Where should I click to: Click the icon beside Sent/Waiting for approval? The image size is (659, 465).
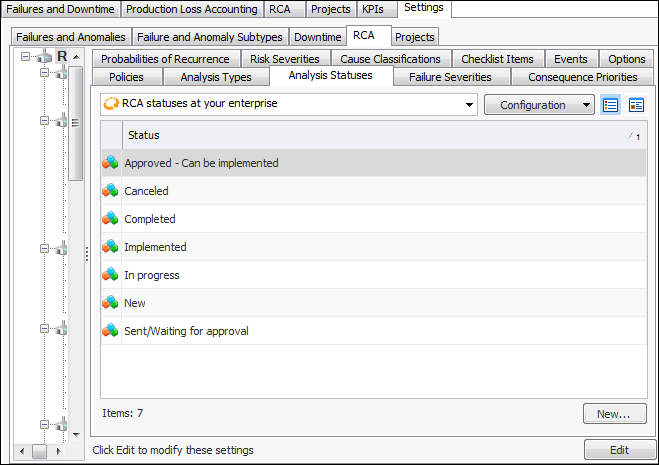tap(110, 331)
